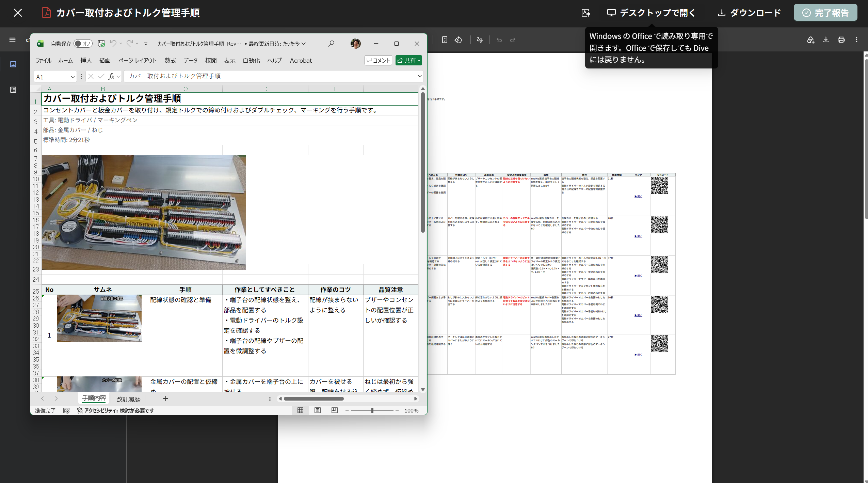Click the page fit icon in PDF toolbar
This screenshot has height=483, width=868.
(x=445, y=40)
